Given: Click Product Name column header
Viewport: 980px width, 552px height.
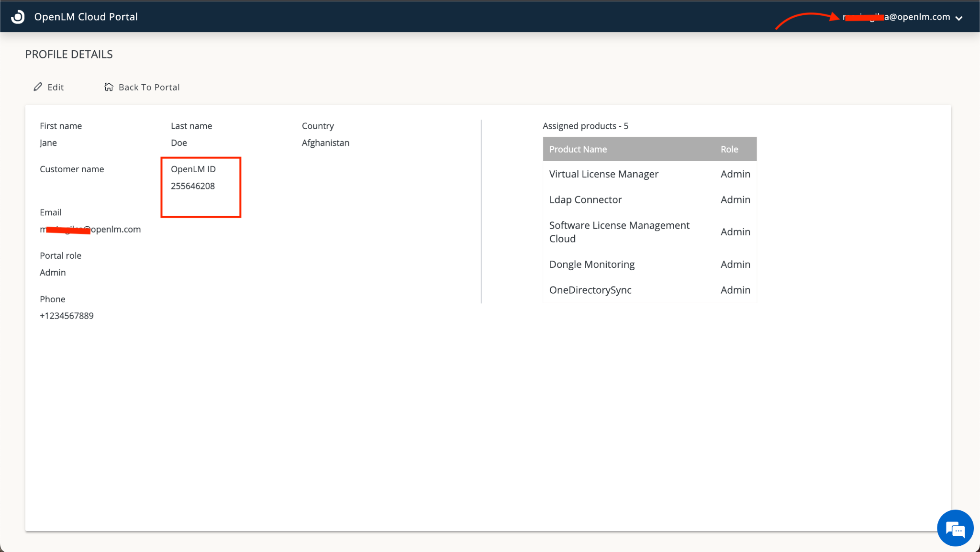Looking at the screenshot, I should pos(578,149).
